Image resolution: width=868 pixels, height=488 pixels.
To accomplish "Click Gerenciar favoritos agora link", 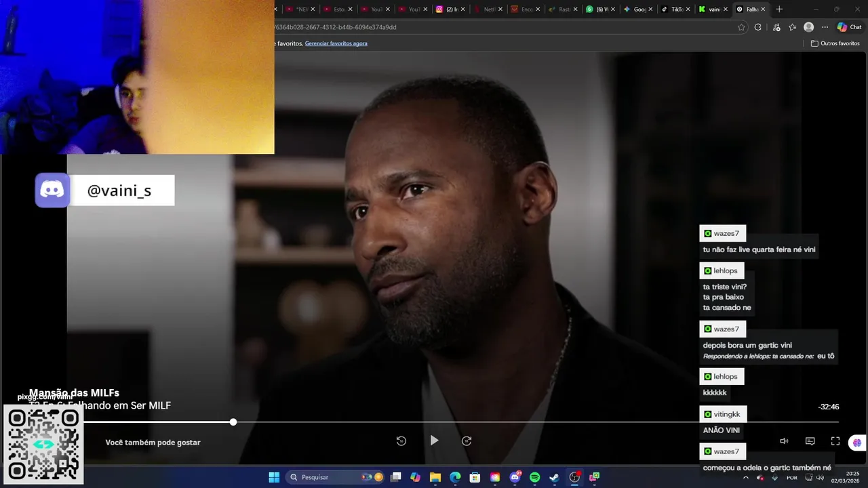I will pos(336,43).
